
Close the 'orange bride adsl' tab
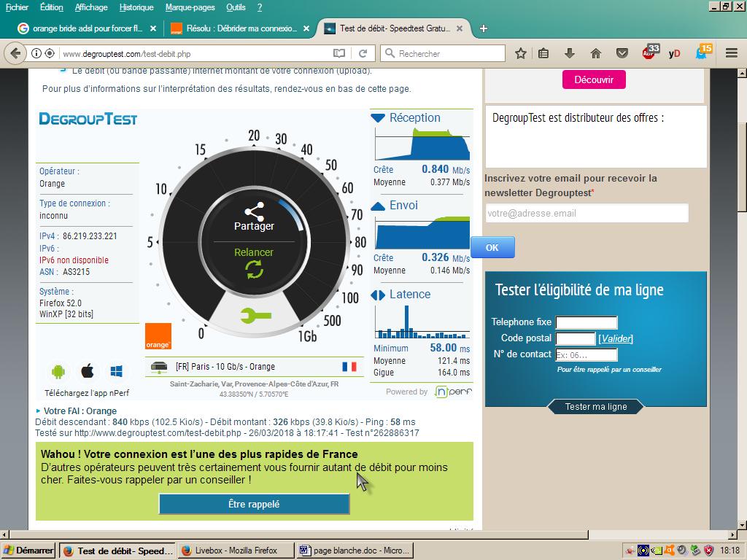[x=153, y=28]
